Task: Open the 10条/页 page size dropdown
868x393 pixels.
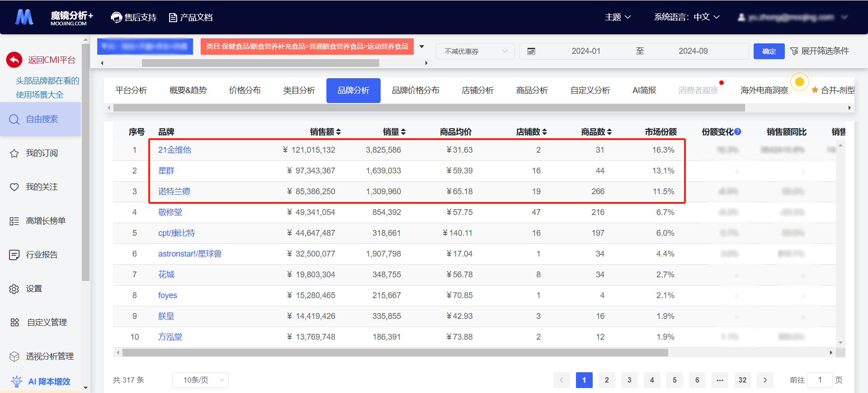Action: [200, 380]
